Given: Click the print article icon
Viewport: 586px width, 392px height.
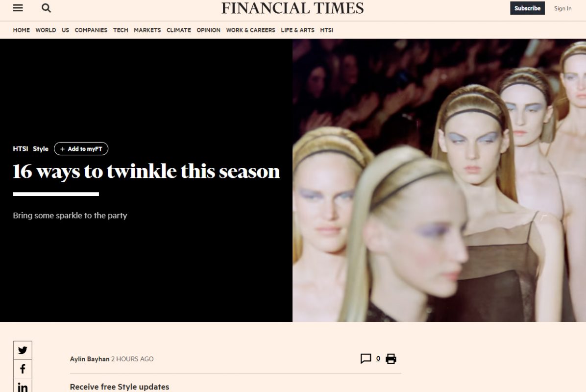Looking at the screenshot, I should [x=391, y=359].
